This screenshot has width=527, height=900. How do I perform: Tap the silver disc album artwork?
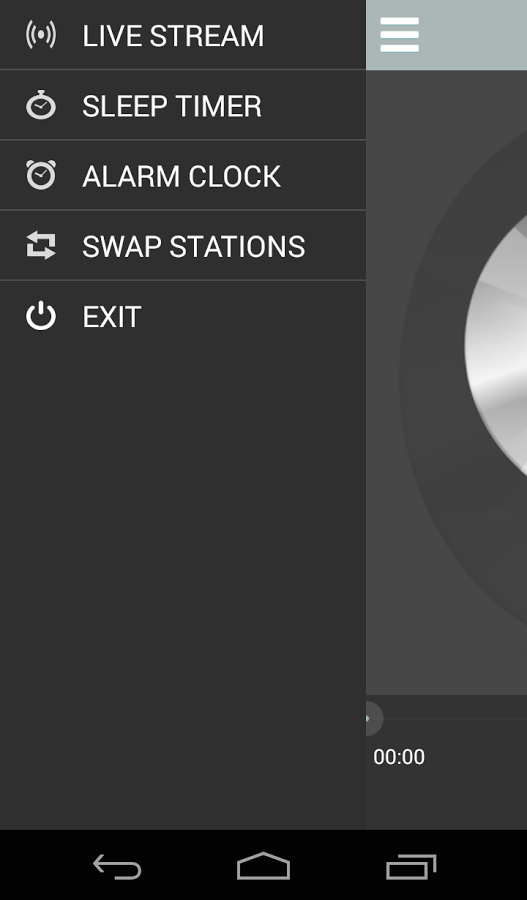497,344
